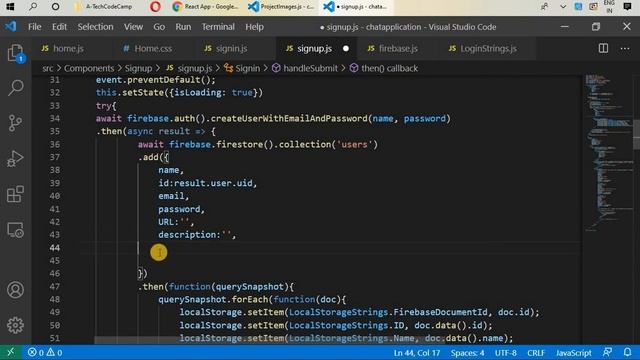Click the word 'users' on line 36
This screenshot has width=640, height=360.
(354, 144)
